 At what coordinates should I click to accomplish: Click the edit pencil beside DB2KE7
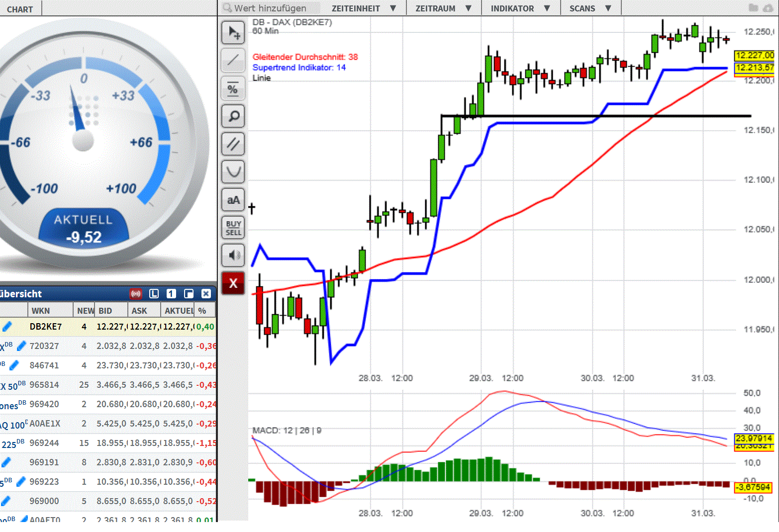[7, 326]
